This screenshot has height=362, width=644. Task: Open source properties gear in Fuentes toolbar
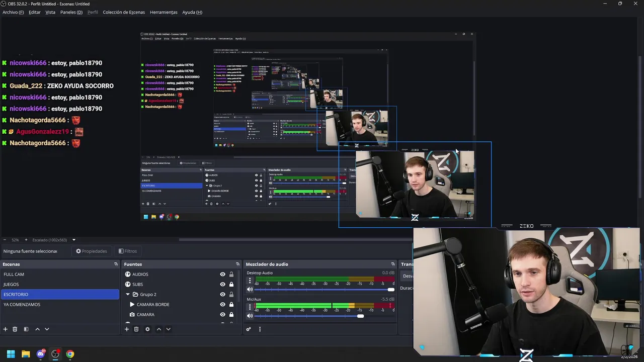click(x=147, y=329)
